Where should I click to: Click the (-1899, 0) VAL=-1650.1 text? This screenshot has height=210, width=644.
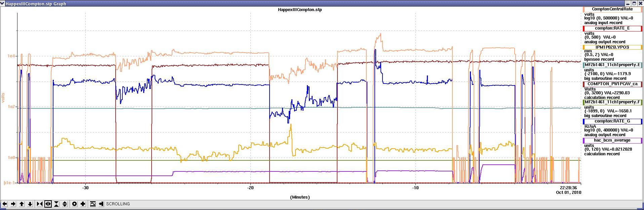[x=608, y=111]
